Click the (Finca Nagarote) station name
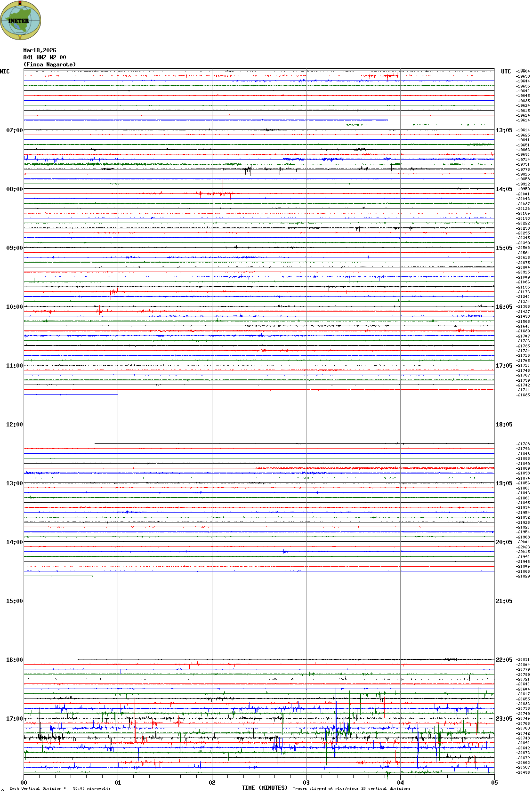The width and height of the screenshot is (532, 795). coord(49,64)
